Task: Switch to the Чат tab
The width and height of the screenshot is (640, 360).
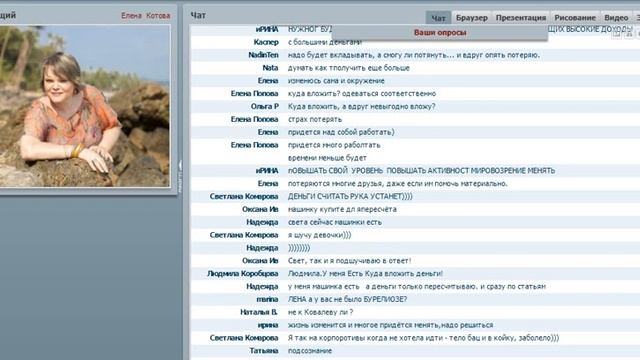Action: tap(438, 18)
